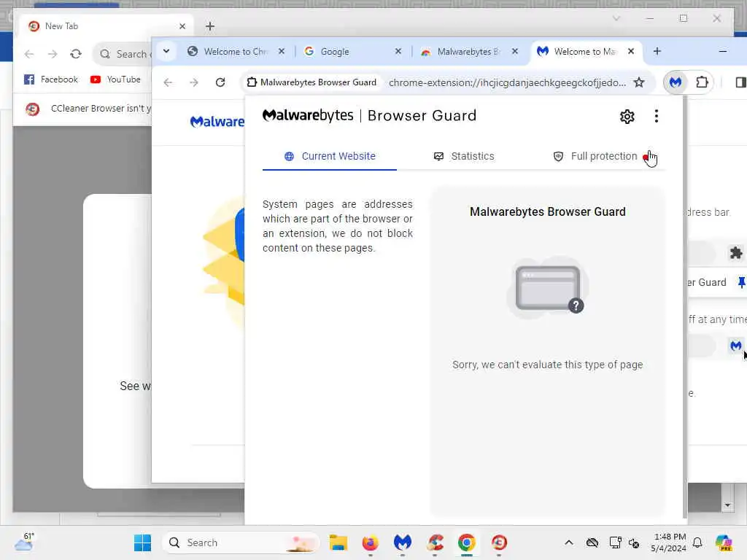Open the Facebook bookmark
The image size is (747, 560).
click(x=50, y=79)
